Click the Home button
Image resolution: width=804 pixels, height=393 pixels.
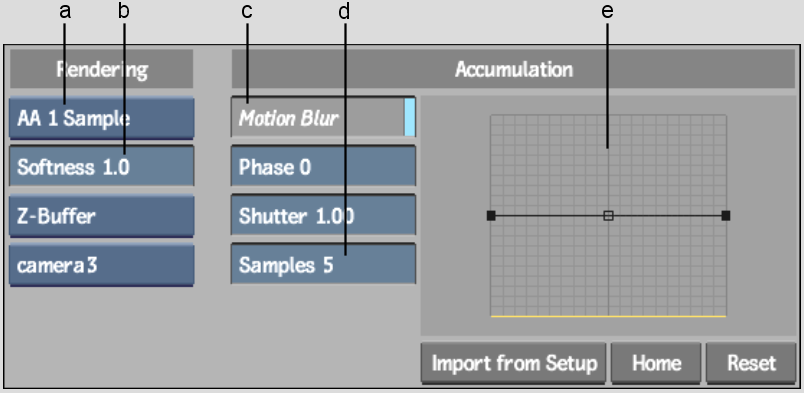[656, 363]
